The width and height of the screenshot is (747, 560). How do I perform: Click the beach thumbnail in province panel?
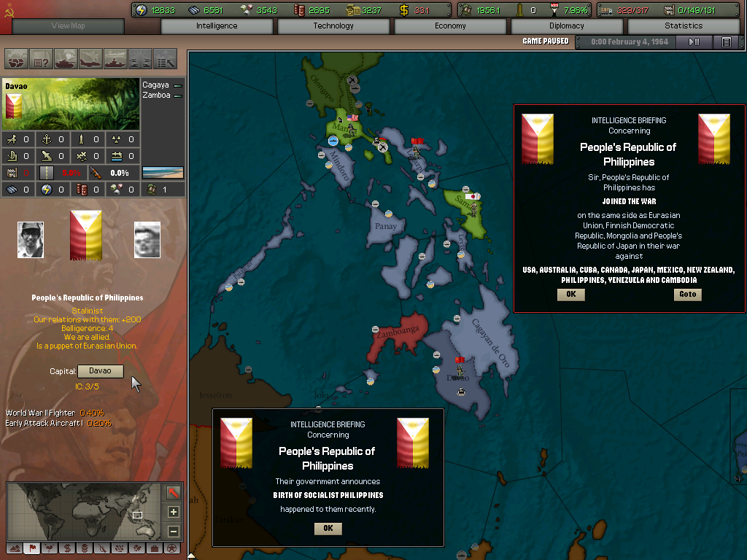163,172
